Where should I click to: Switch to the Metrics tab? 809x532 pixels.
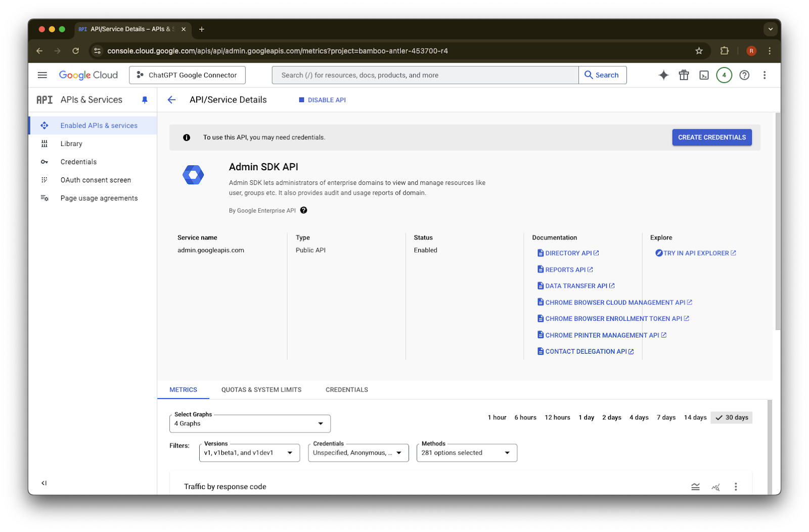pos(183,390)
